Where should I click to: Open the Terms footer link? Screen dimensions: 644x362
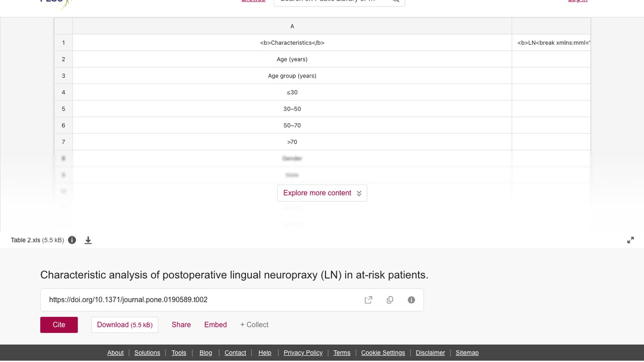(x=342, y=353)
